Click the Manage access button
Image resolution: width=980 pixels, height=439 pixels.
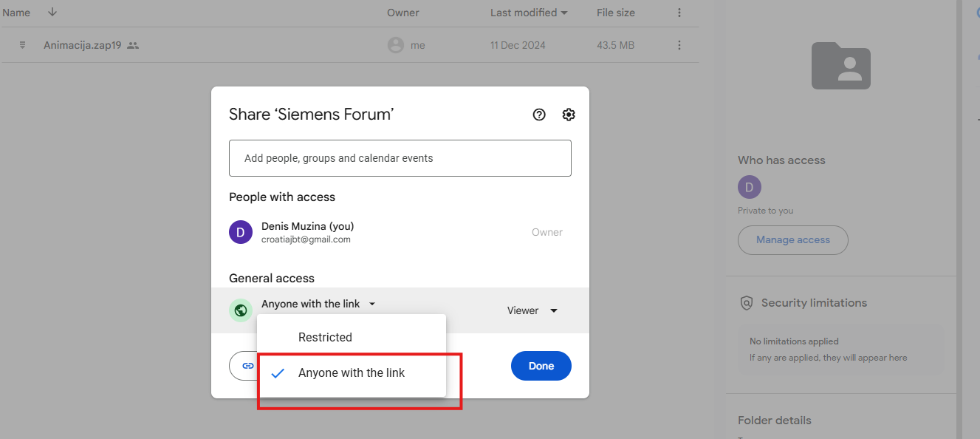coord(792,240)
